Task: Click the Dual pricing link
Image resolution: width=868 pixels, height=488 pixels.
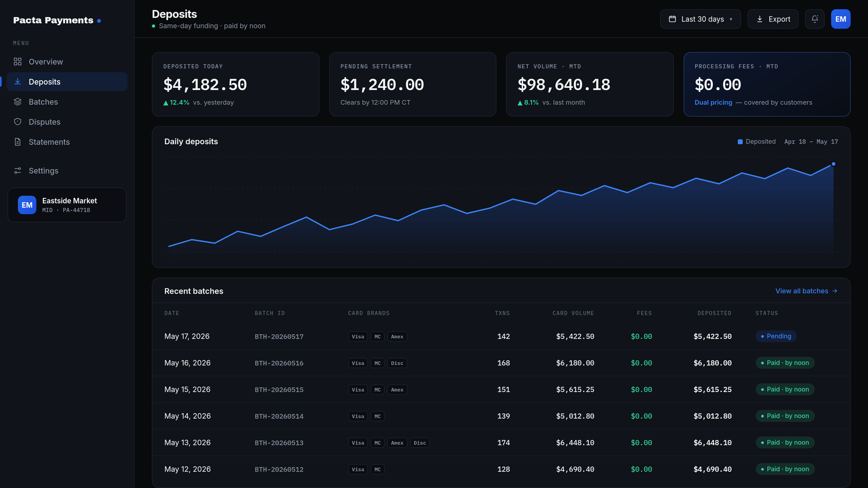Action: [713, 102]
